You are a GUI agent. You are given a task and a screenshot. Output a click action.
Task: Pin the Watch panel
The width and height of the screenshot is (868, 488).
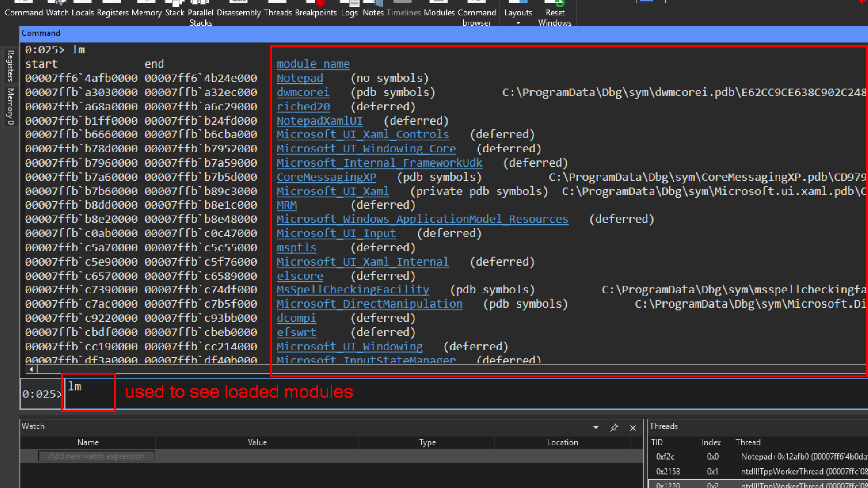[614, 427]
